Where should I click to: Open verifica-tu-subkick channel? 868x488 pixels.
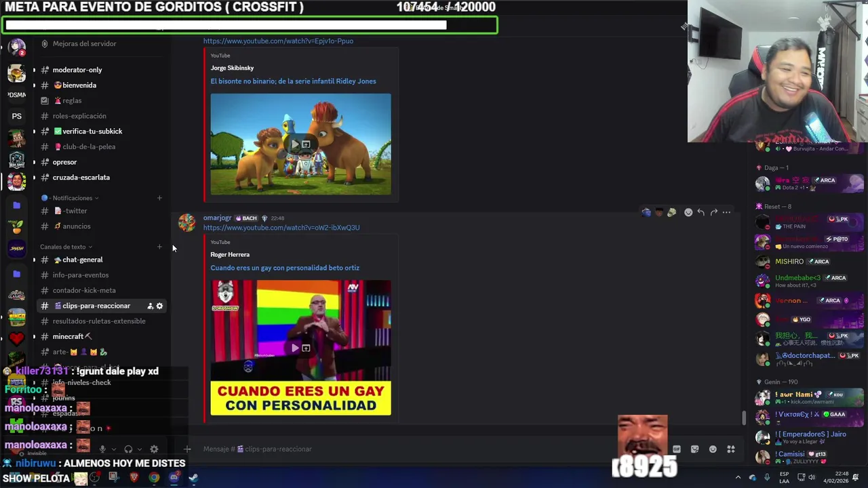[x=92, y=131]
